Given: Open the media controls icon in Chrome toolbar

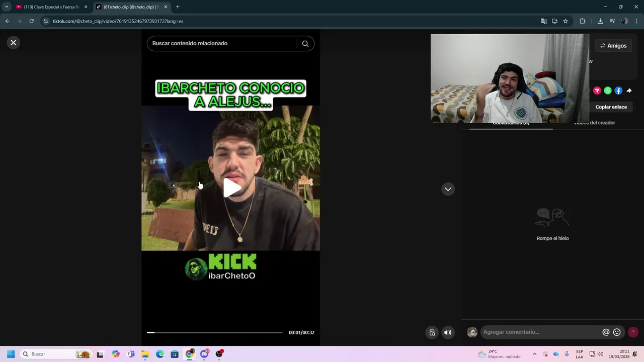Looking at the screenshot, I should coord(612,21).
